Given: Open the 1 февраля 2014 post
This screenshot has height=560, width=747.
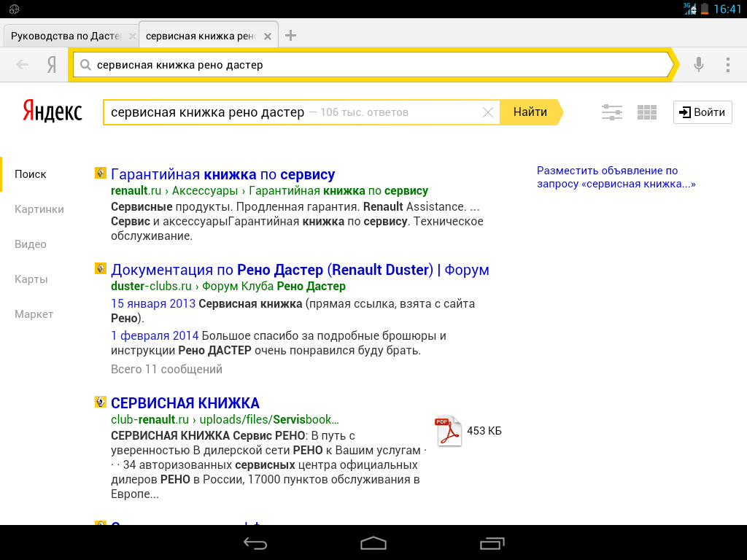Looking at the screenshot, I should click(155, 335).
